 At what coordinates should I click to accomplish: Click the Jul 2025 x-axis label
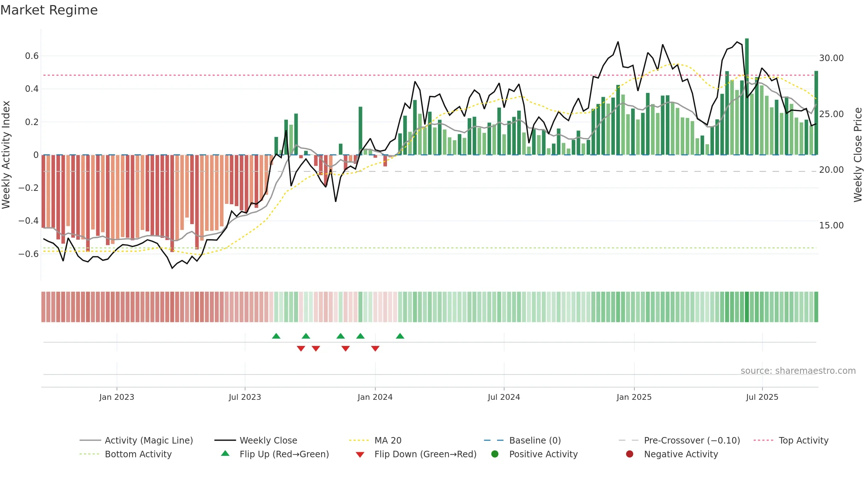click(762, 397)
